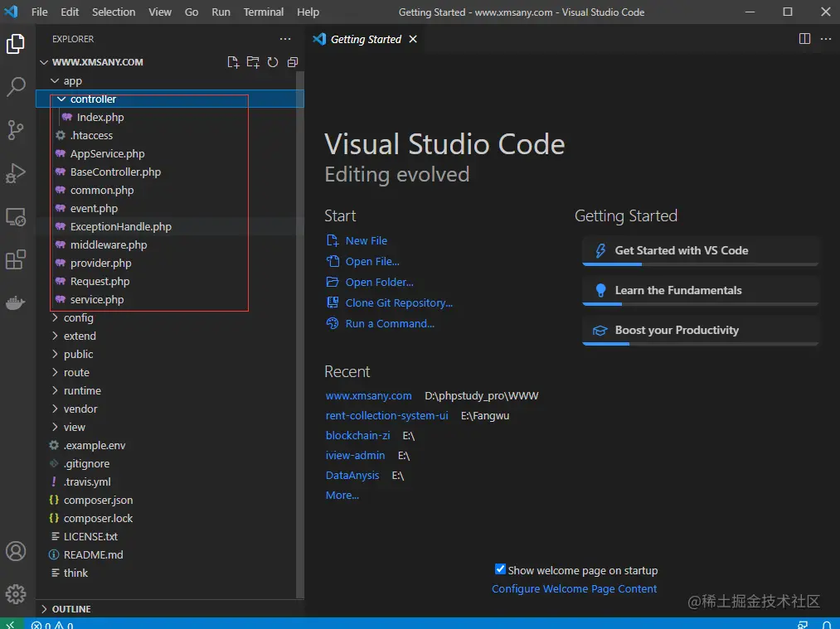Viewport: 840px width, 629px height.
Task: Click the New File link
Action: 366,241
